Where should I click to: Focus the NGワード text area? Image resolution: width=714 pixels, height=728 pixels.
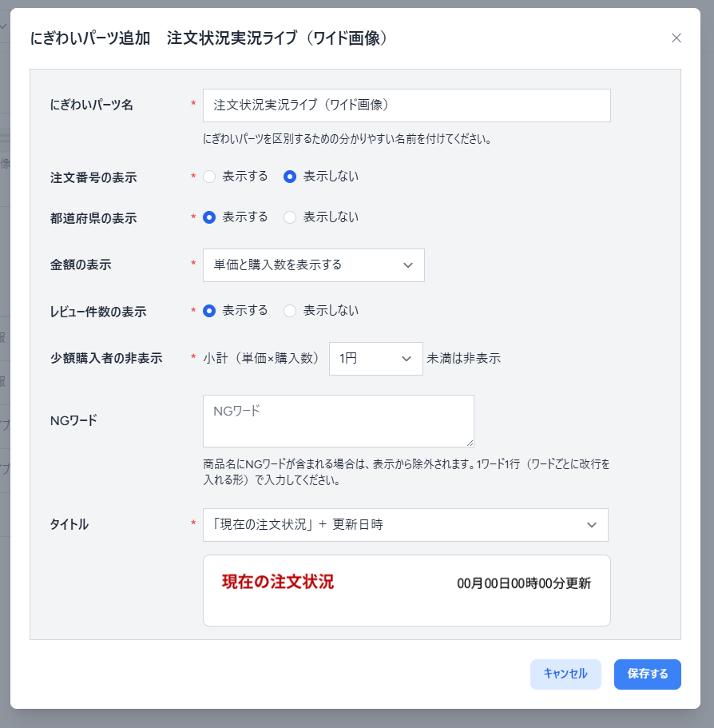[338, 420]
